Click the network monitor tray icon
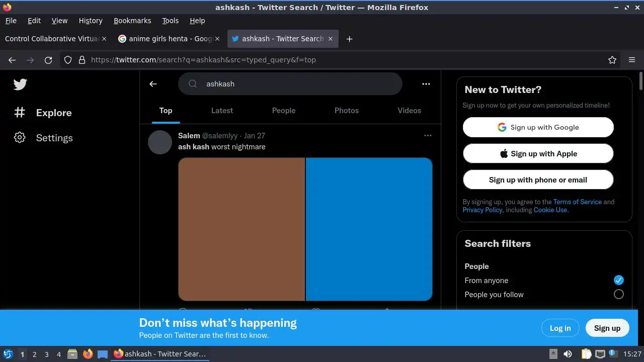Image resolution: width=644 pixels, height=362 pixels. click(x=600, y=354)
